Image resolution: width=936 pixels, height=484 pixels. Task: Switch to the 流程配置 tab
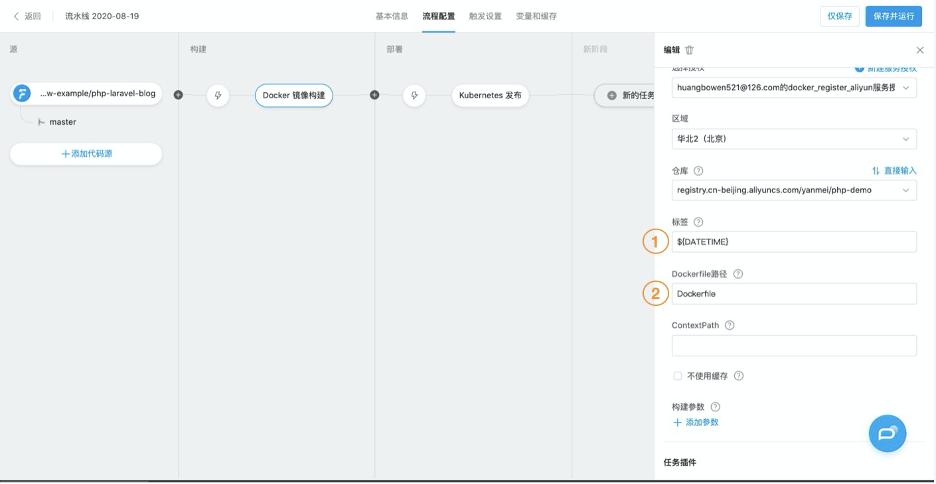(439, 16)
